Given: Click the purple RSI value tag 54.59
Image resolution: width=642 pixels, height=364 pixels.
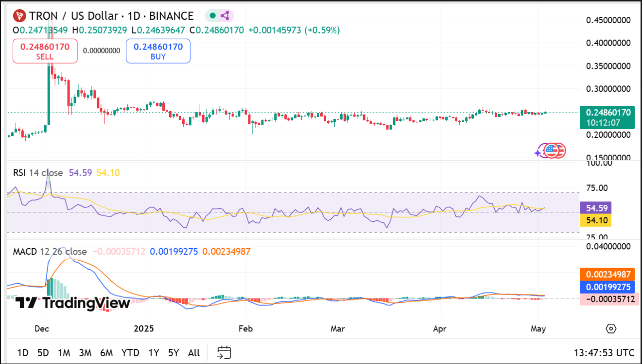Looking at the screenshot, I should click(x=596, y=208).
